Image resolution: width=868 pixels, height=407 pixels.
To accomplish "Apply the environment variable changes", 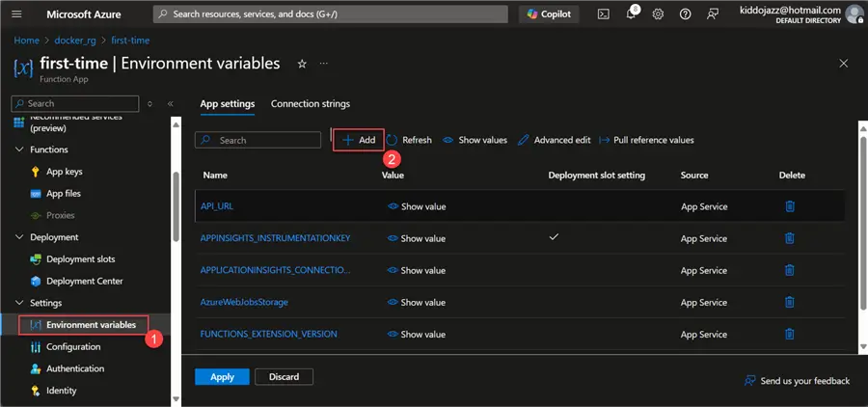I will click(222, 377).
